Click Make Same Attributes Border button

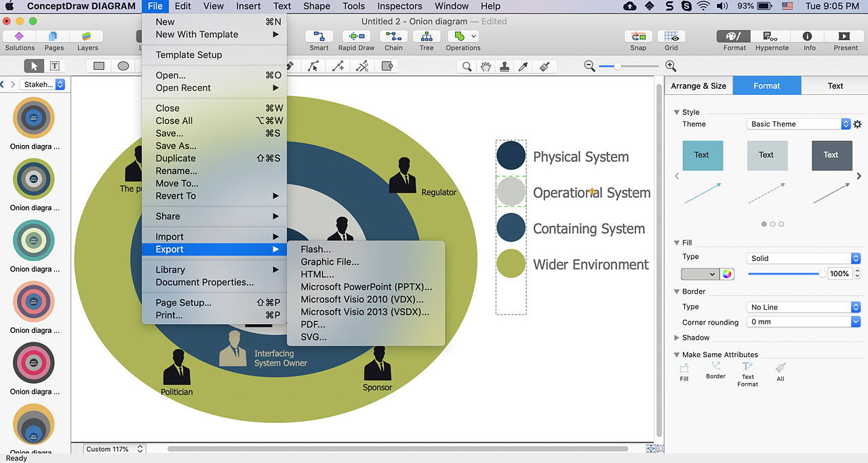pyautogui.click(x=715, y=370)
